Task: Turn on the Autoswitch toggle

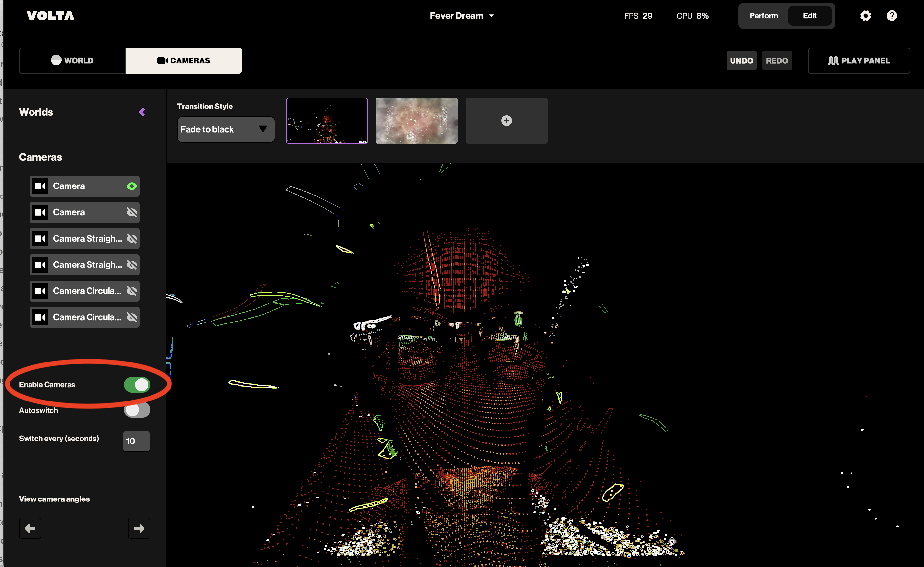Action: click(137, 410)
